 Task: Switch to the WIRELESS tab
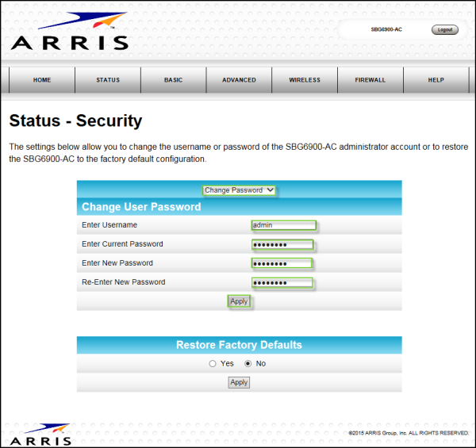[305, 80]
